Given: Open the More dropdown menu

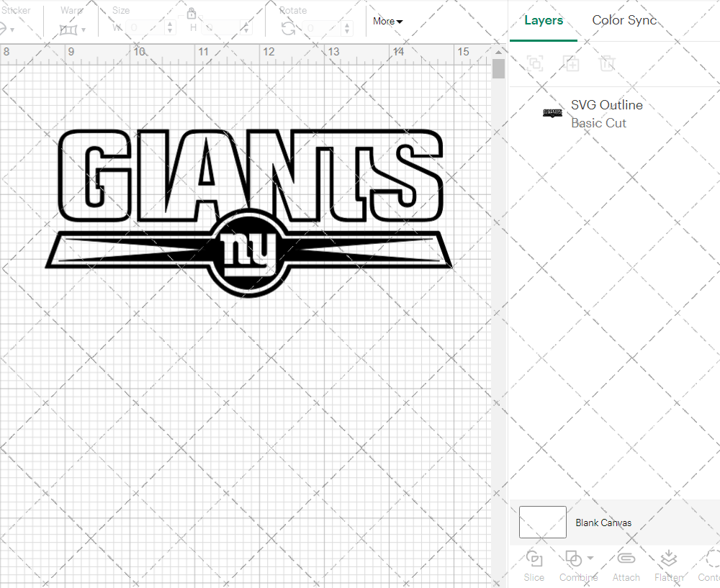Looking at the screenshot, I should click(x=387, y=21).
